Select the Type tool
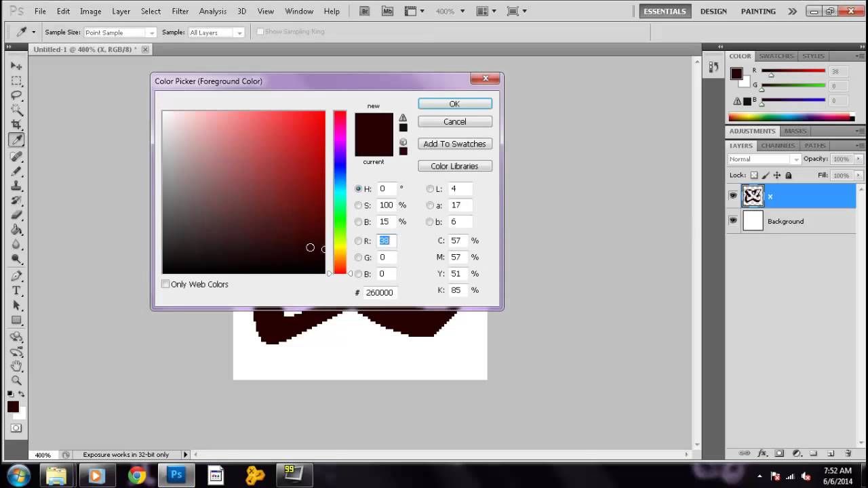The width and height of the screenshot is (868, 488). coord(17,289)
